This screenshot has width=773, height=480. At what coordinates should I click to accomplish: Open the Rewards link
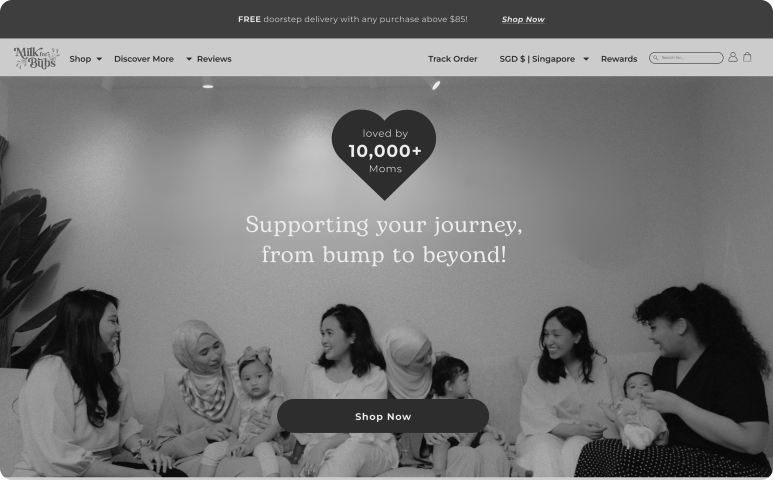[x=619, y=59]
